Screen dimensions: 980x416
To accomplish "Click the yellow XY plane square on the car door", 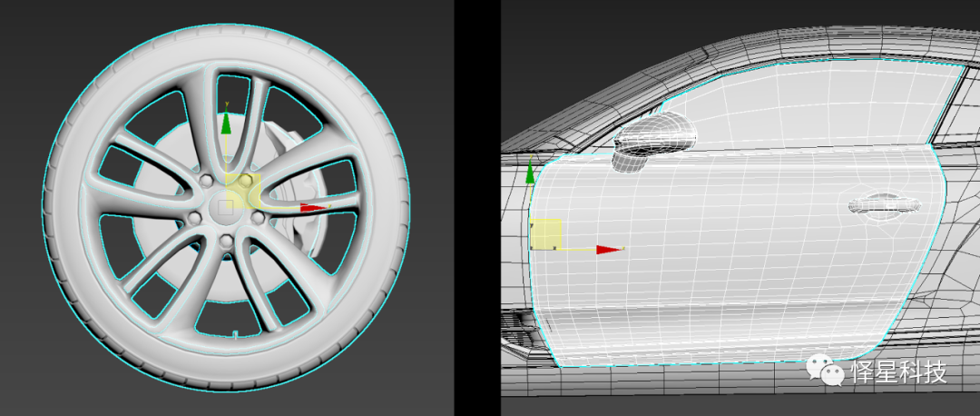I will [545, 234].
